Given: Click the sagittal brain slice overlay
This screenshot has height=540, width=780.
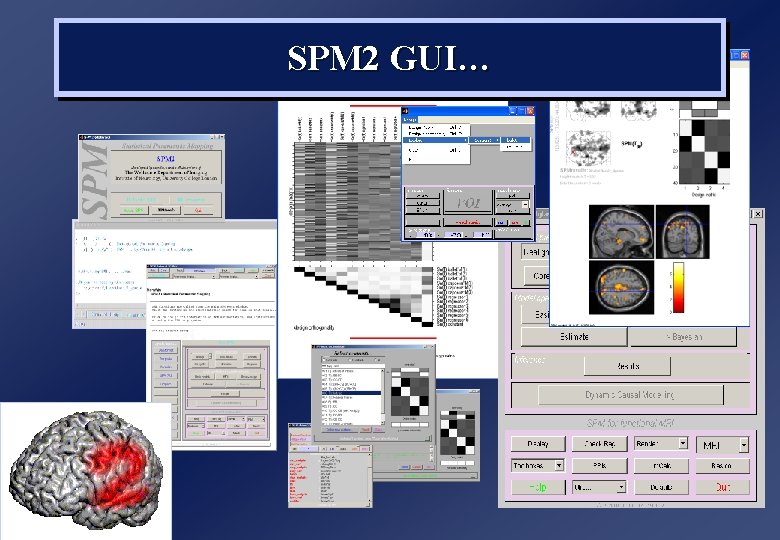Looking at the screenshot, I should click(x=621, y=232).
